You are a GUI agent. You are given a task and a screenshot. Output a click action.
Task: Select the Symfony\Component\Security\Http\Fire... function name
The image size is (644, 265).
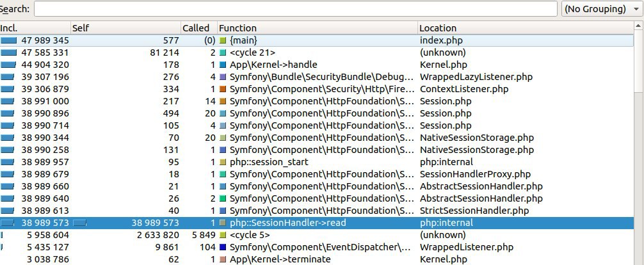coord(322,89)
